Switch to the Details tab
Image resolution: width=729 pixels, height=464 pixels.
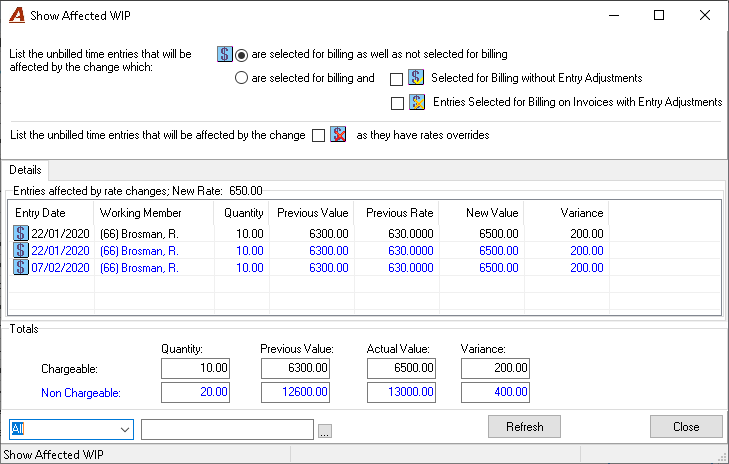point(25,170)
